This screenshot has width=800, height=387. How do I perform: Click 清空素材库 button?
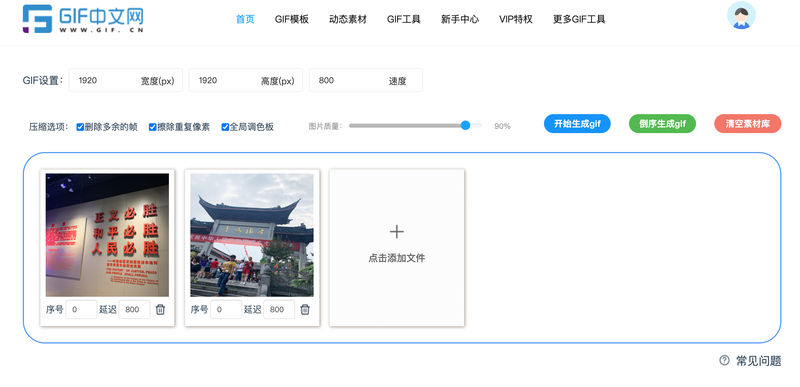pyautogui.click(x=747, y=124)
